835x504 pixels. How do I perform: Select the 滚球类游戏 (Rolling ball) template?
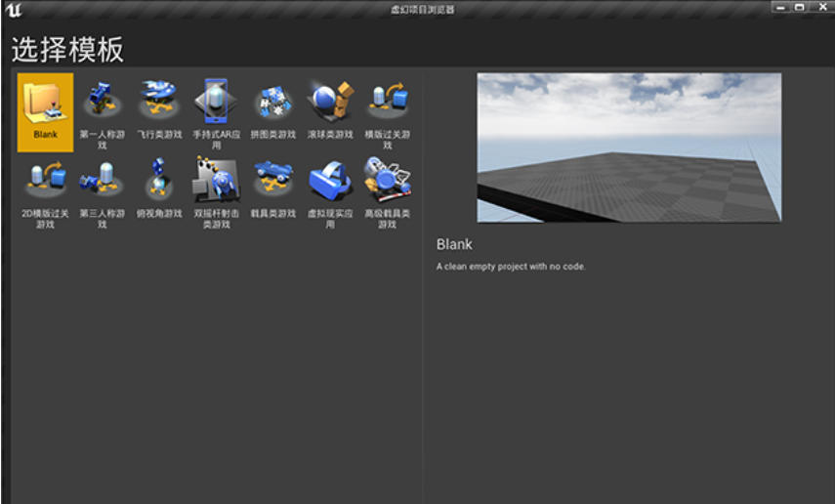pos(329,111)
